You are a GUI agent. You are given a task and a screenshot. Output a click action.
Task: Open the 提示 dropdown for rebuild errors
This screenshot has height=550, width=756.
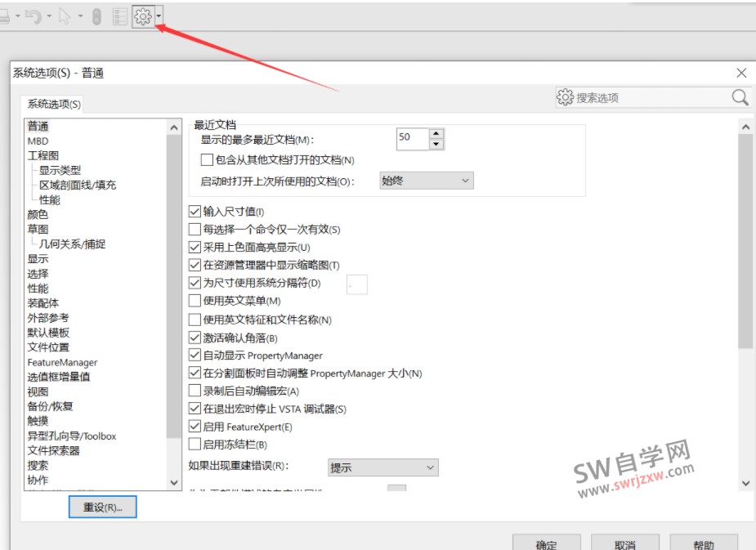tap(382, 467)
